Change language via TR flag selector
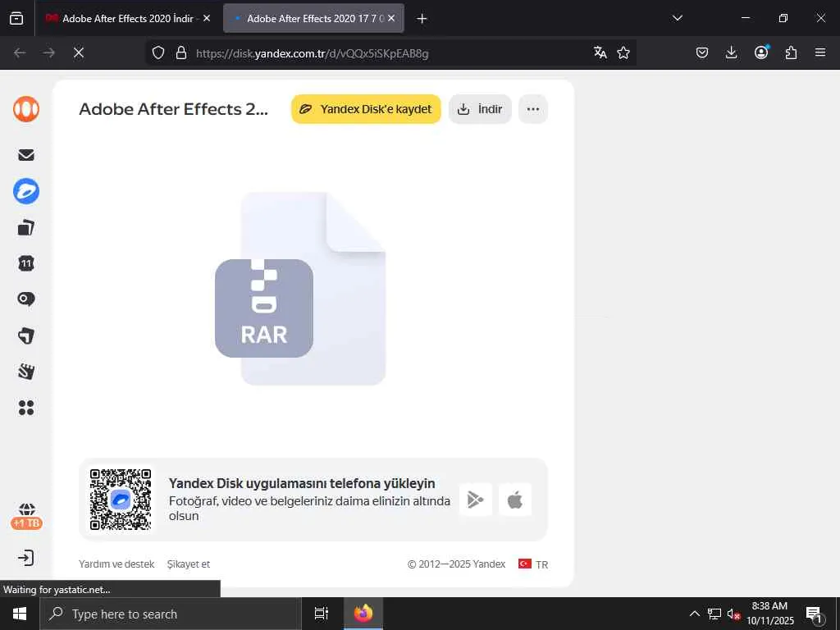The width and height of the screenshot is (840, 630). pos(533,564)
